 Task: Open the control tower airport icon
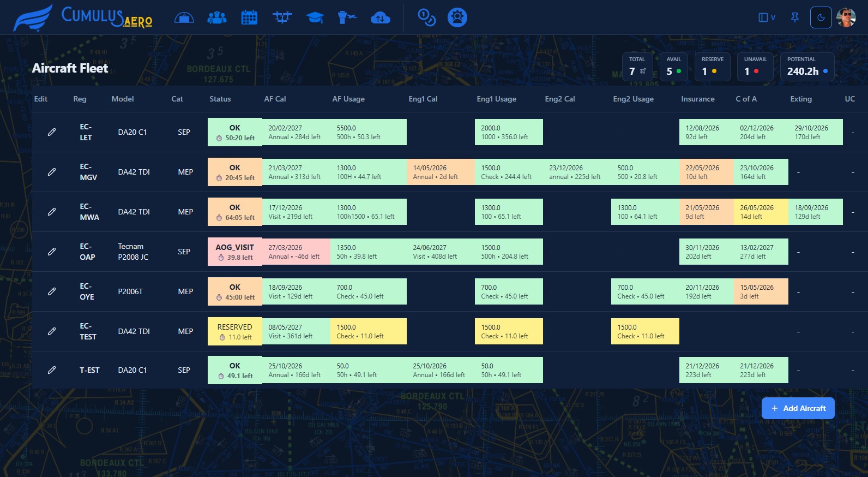click(347, 17)
